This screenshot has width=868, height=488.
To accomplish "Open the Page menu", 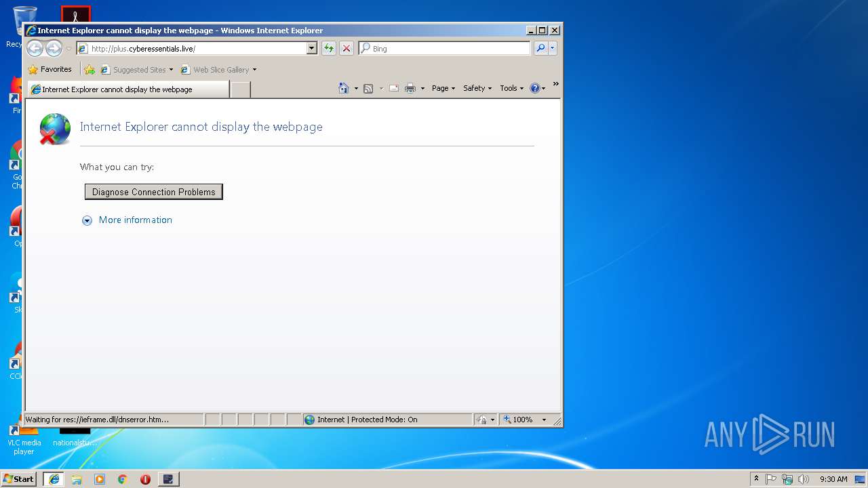I will pos(443,88).
